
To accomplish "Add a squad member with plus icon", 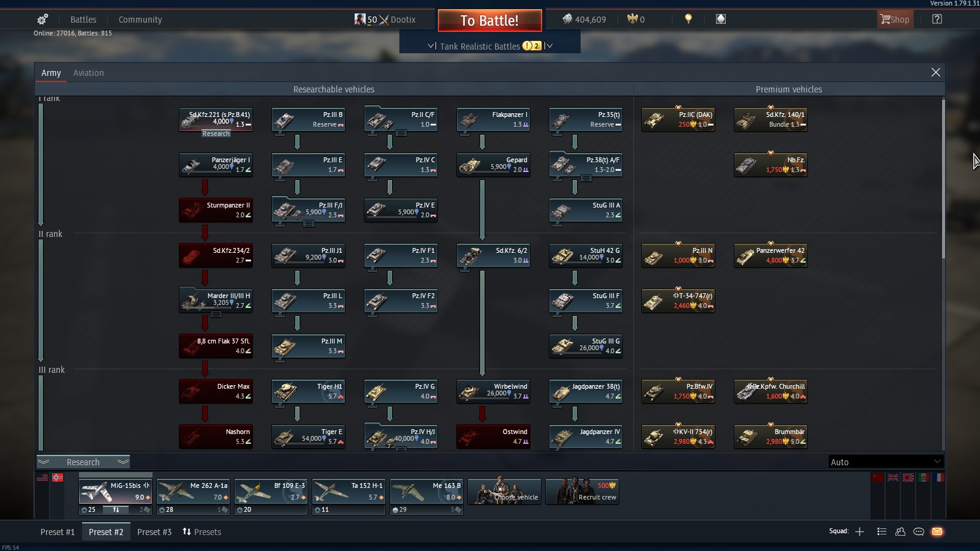I will (859, 531).
